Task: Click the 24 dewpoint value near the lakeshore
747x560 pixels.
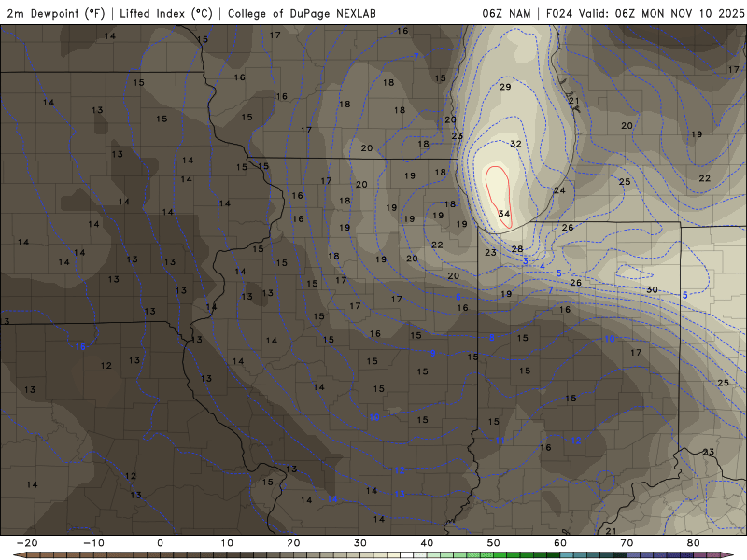Action: pos(559,190)
